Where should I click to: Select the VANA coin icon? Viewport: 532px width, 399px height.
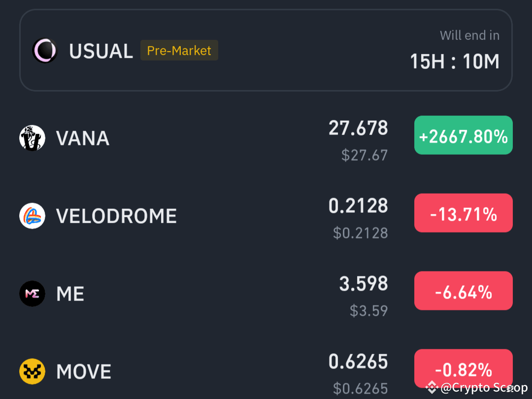click(x=32, y=138)
